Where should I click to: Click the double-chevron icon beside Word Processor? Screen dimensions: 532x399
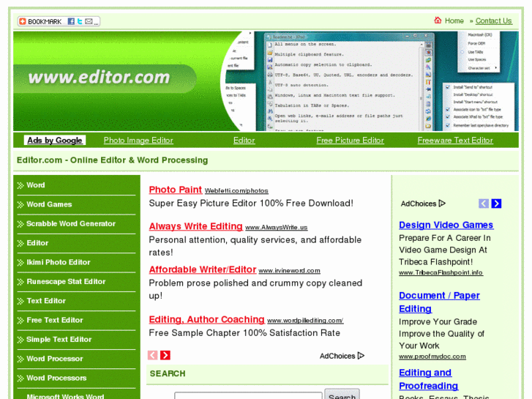(x=20, y=359)
